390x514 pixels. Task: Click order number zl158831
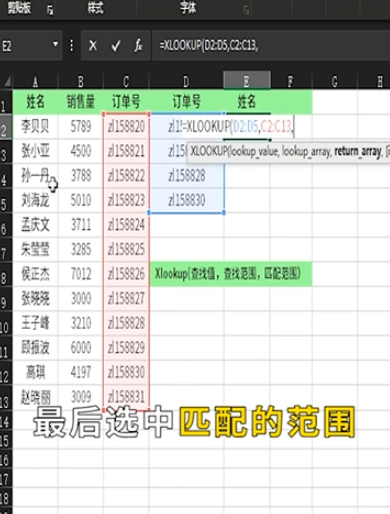pyautogui.click(x=126, y=397)
